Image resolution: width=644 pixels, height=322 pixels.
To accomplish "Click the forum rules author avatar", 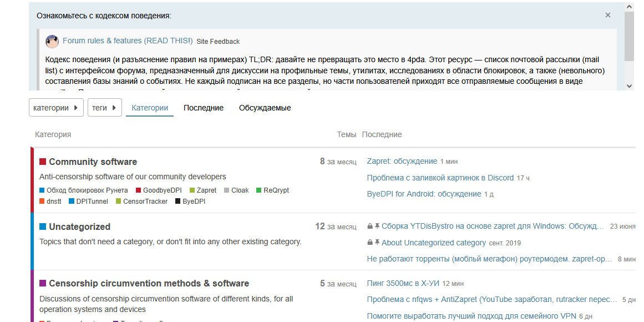I will pyautogui.click(x=52, y=41).
